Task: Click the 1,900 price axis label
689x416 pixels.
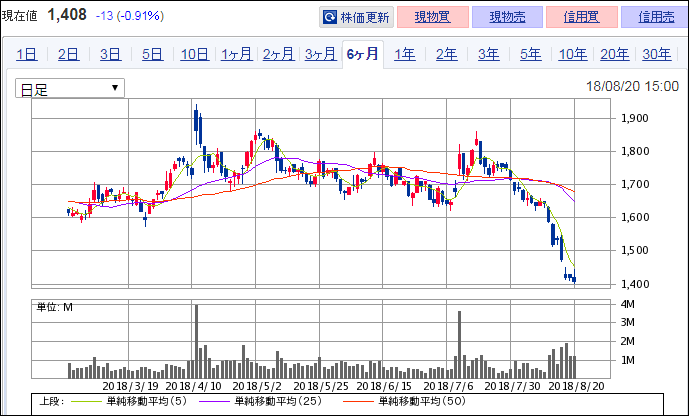Action: (635, 118)
